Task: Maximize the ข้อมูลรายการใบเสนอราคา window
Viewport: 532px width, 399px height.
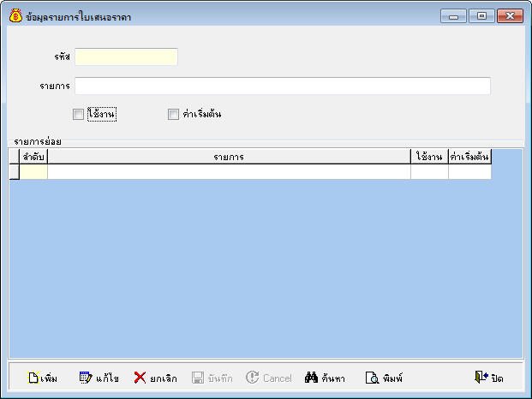Action: point(481,16)
